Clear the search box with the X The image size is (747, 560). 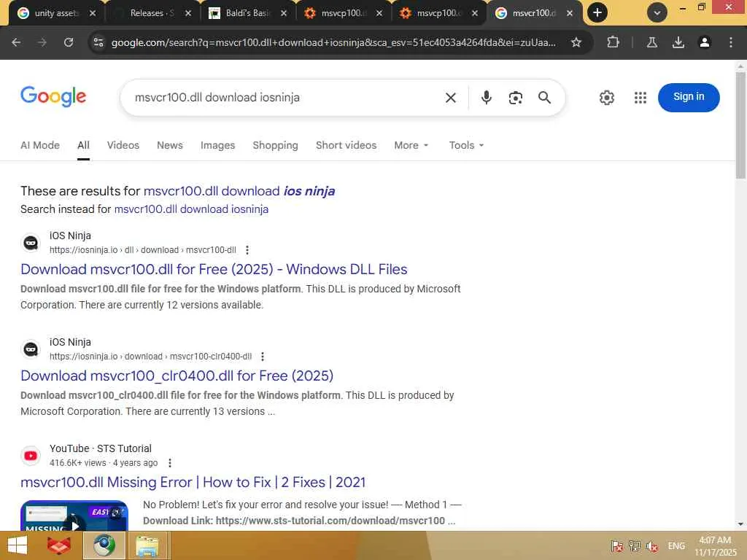point(450,98)
